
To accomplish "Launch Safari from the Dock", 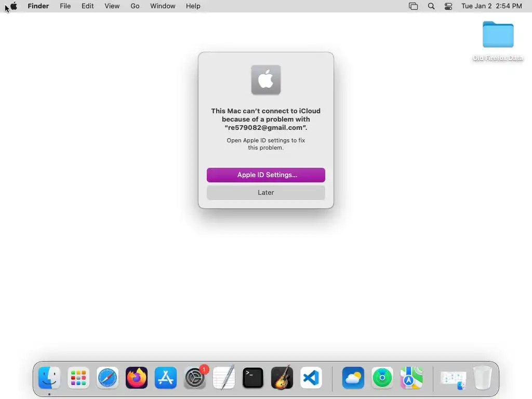I will 108,378.
